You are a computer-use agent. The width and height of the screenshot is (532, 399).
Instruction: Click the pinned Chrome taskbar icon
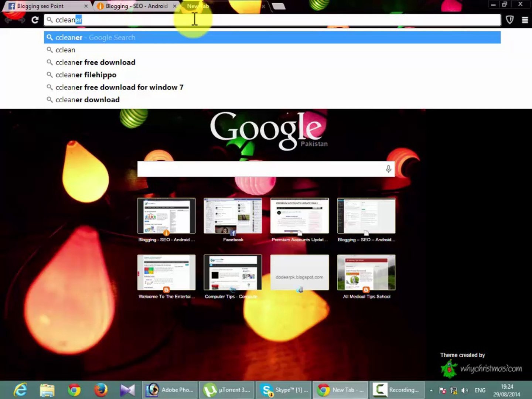[74, 390]
